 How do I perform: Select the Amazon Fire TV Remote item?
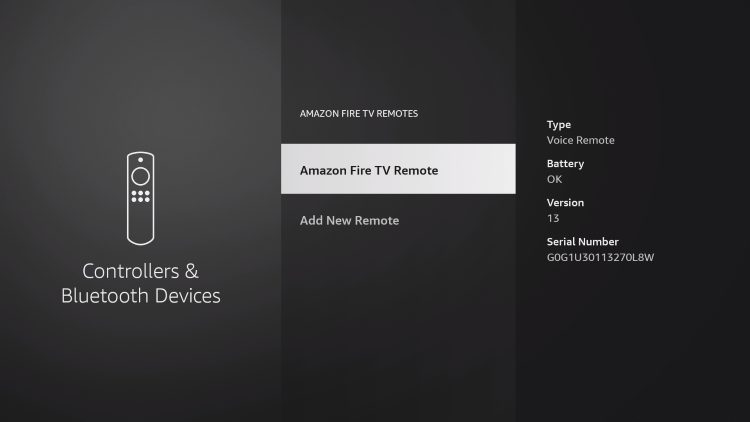398,169
